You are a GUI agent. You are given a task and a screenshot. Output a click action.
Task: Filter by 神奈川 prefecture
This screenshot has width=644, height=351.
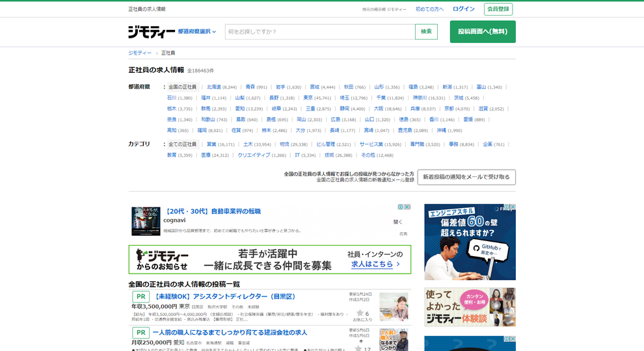pyautogui.click(x=420, y=97)
